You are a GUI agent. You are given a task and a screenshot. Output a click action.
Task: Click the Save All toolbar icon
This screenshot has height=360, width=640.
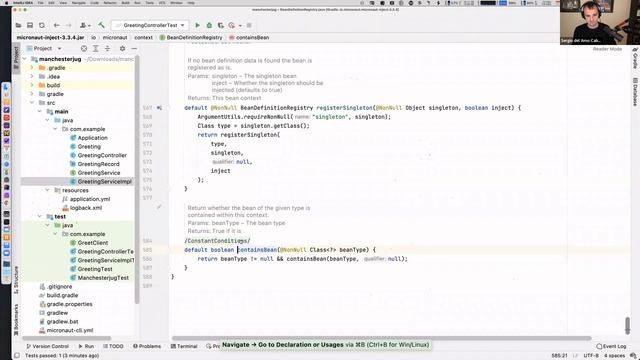coord(30,25)
